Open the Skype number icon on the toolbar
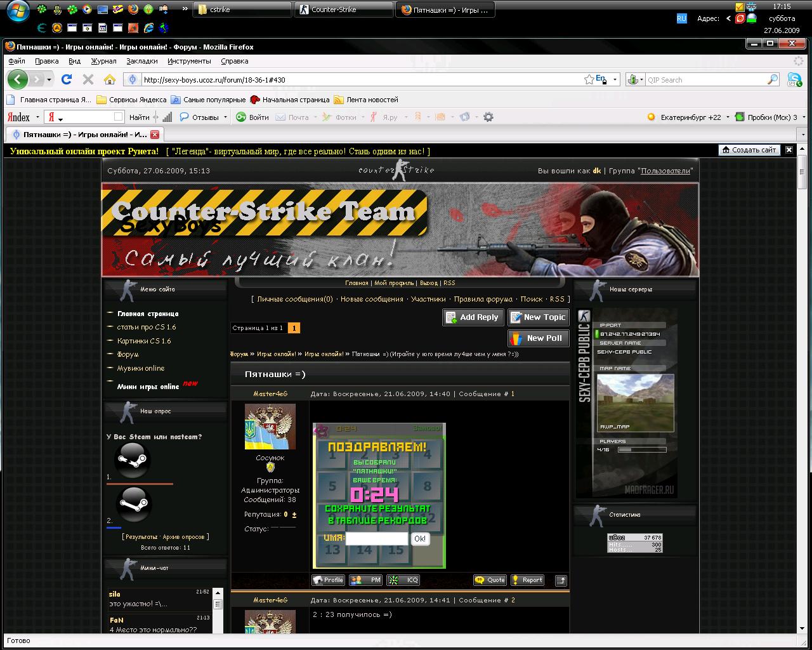 pyautogui.click(x=794, y=79)
